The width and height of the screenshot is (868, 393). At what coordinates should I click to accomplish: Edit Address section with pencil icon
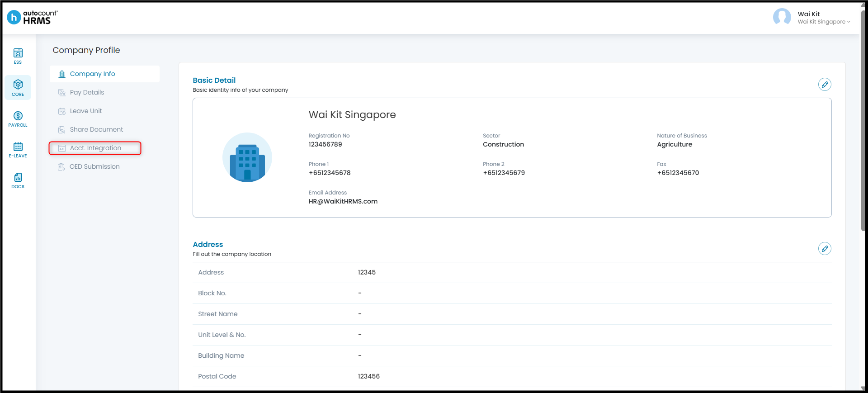point(825,249)
